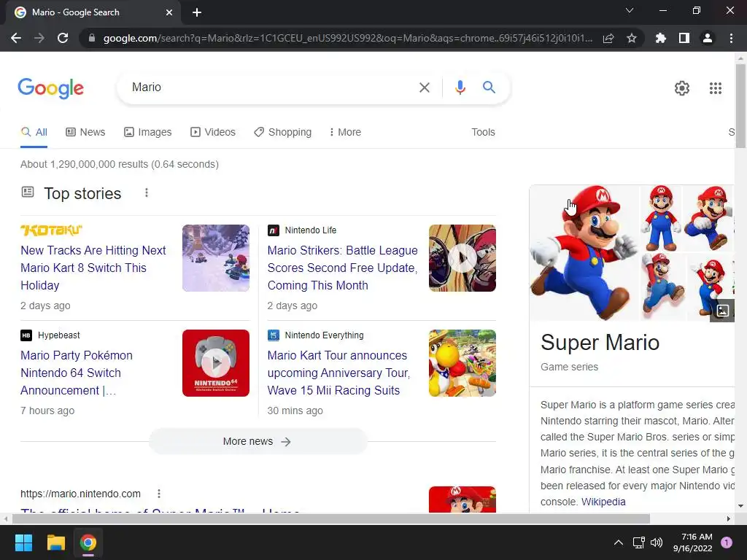
Task: Open more images icon in Super Mario panel
Action: 722,311
